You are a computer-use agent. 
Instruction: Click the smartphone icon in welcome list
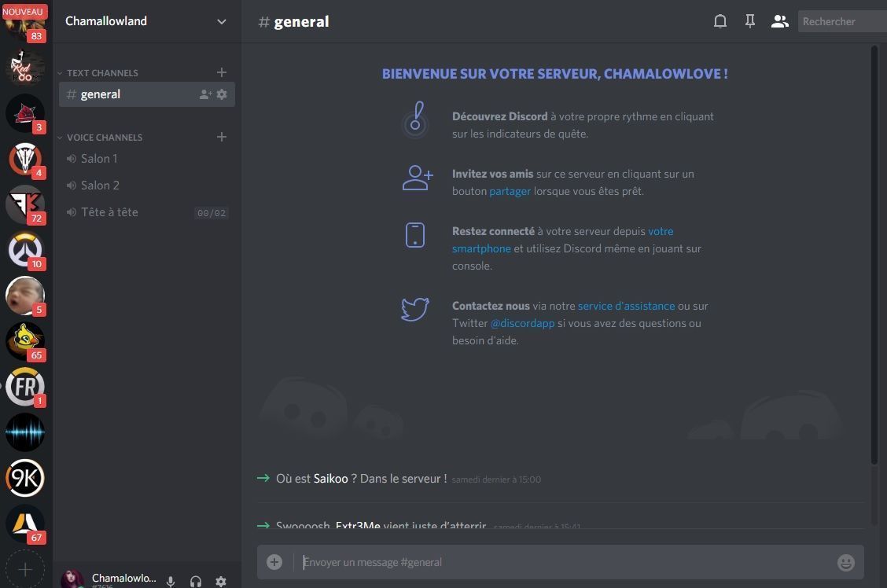pyautogui.click(x=414, y=235)
